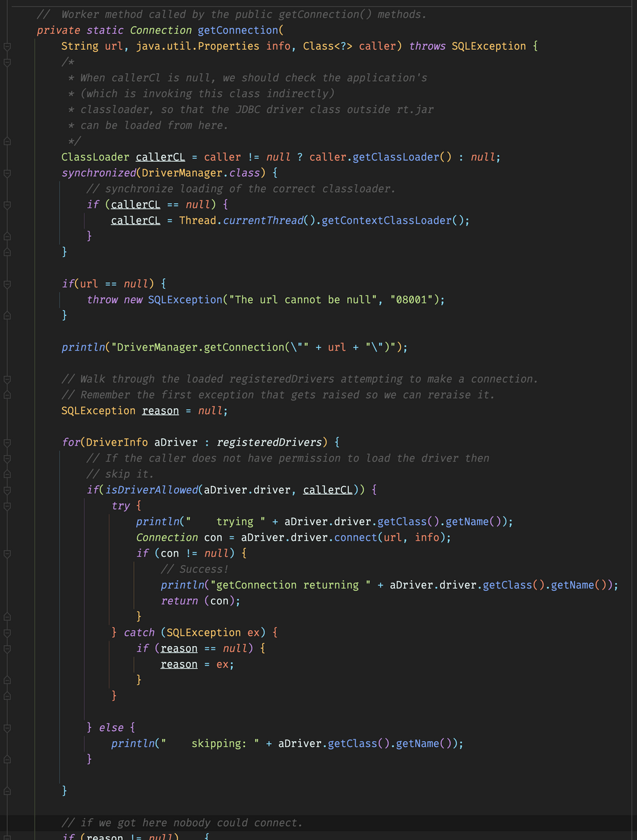Click the fold end marker on the '*/' line
The image size is (637, 840).
tap(7, 141)
